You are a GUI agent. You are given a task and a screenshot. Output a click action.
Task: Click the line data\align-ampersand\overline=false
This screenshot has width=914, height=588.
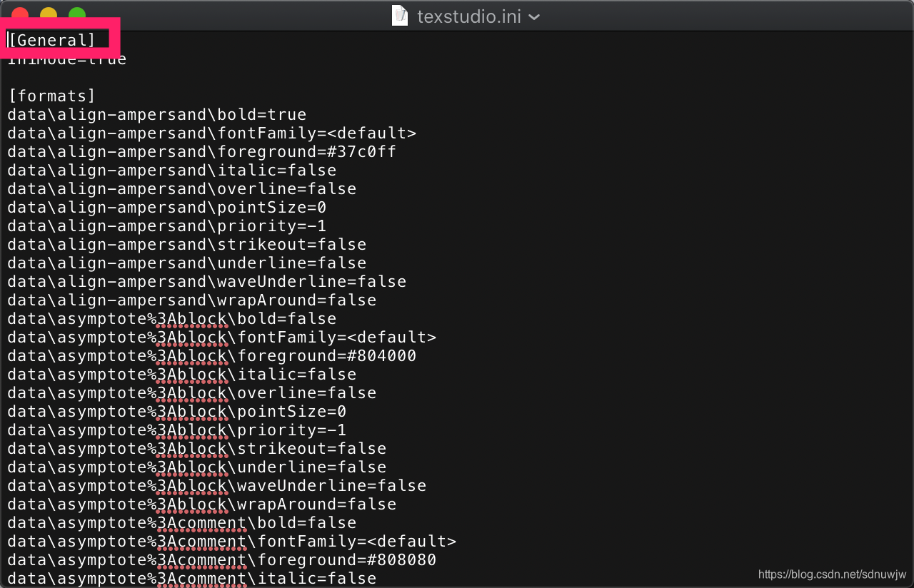pyautogui.click(x=182, y=189)
